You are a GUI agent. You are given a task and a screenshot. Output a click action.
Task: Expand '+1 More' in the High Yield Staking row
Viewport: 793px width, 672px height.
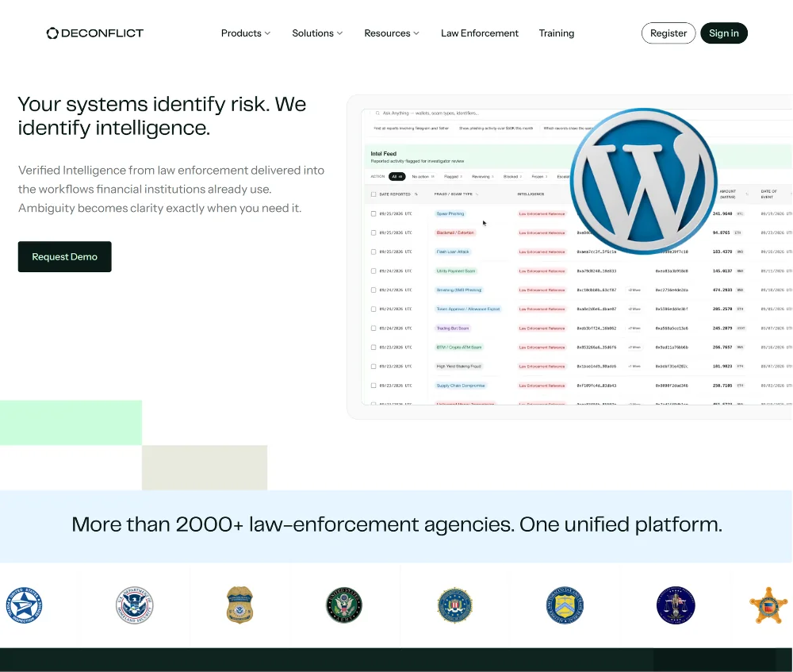634,367
